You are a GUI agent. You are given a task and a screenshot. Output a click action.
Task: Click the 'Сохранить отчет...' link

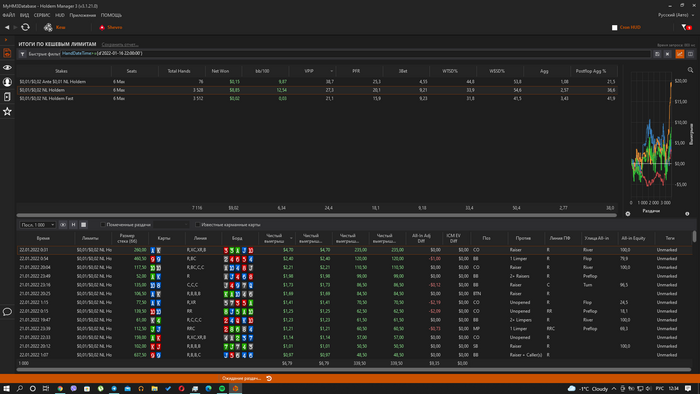[120, 44]
